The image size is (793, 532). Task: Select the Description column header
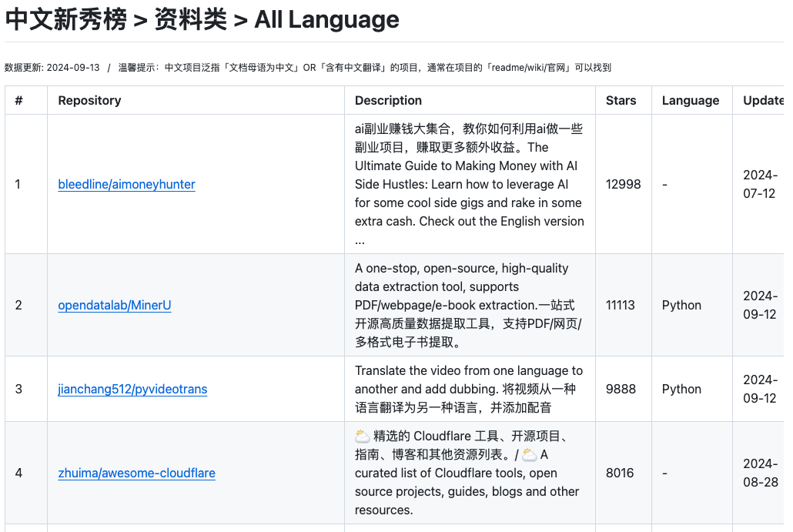click(388, 101)
